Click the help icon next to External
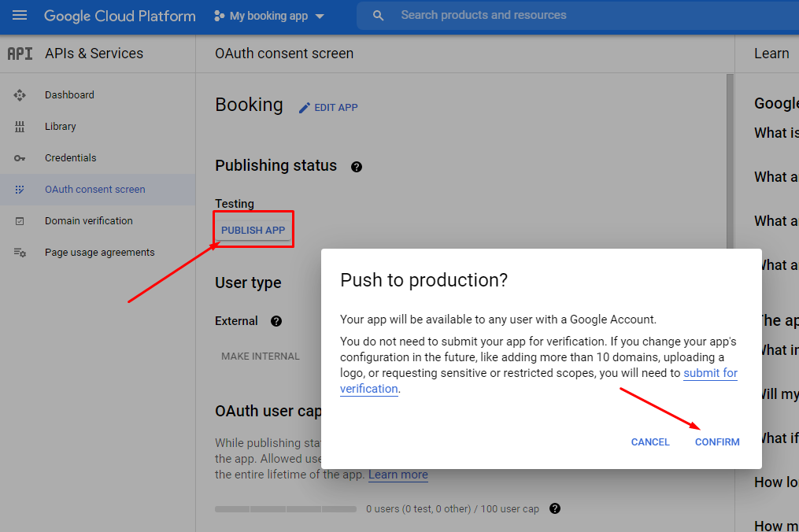Screen dimensions: 799x532 [276, 321]
